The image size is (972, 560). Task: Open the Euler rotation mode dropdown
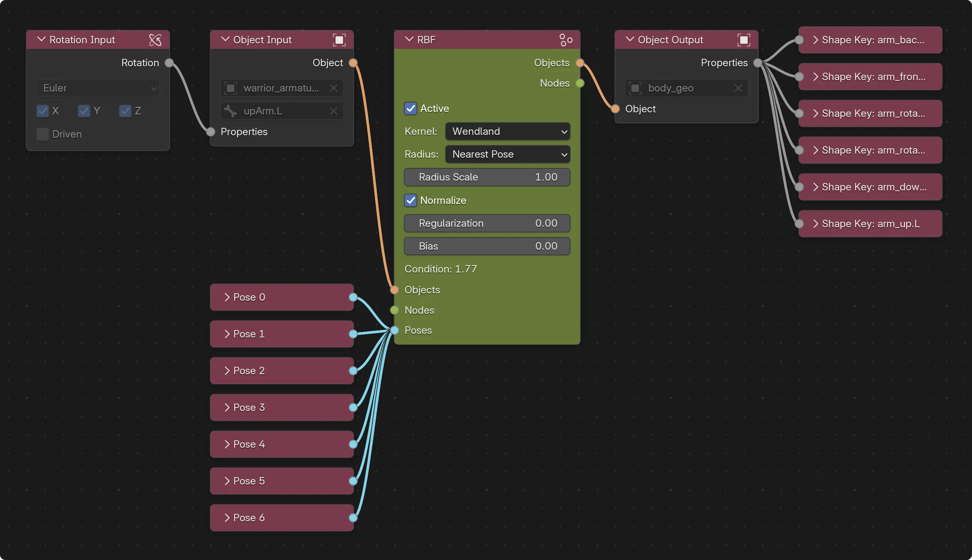98,88
